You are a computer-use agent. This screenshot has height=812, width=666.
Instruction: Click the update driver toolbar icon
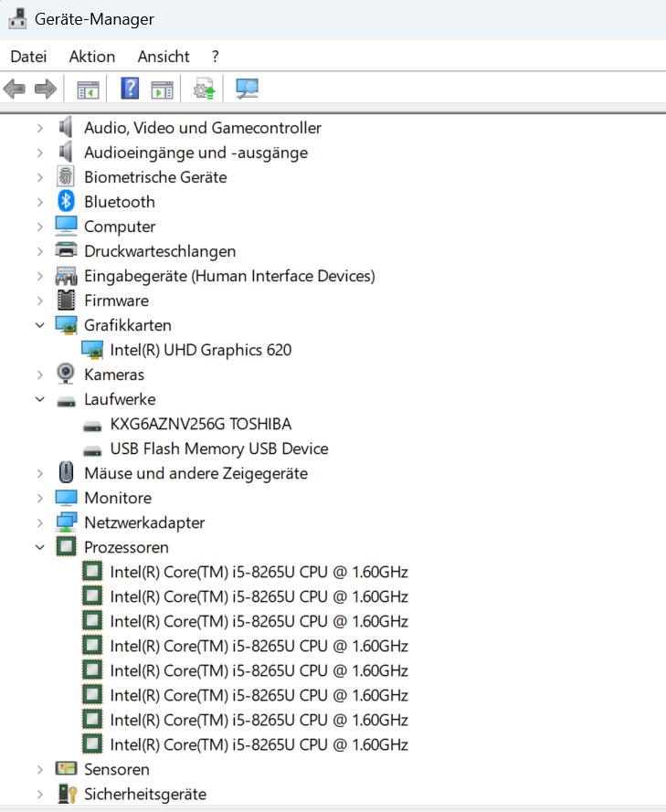(x=204, y=89)
